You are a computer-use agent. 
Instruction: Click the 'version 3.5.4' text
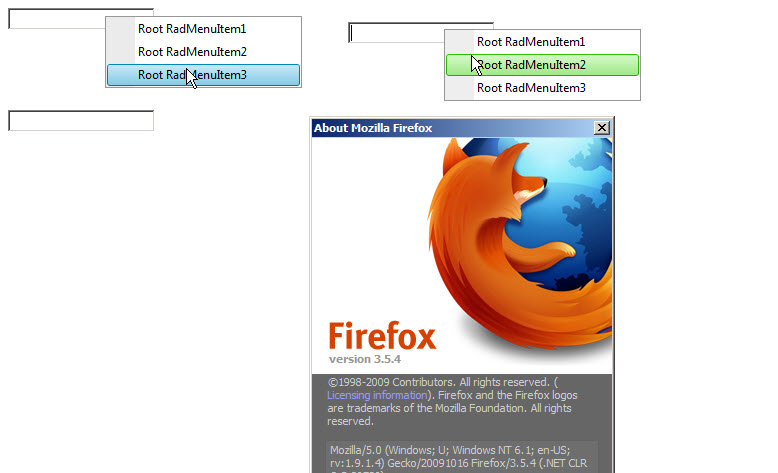coord(365,359)
